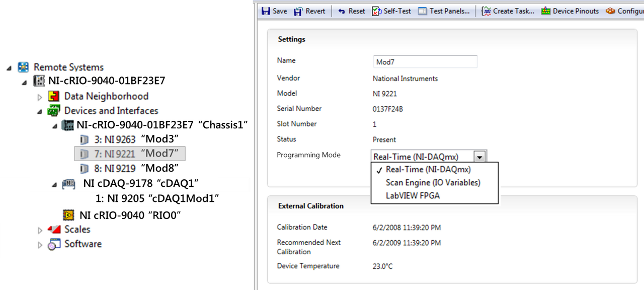This screenshot has width=644, height=290.
Task: Collapse the Remote Systems node
Action: 9,67
